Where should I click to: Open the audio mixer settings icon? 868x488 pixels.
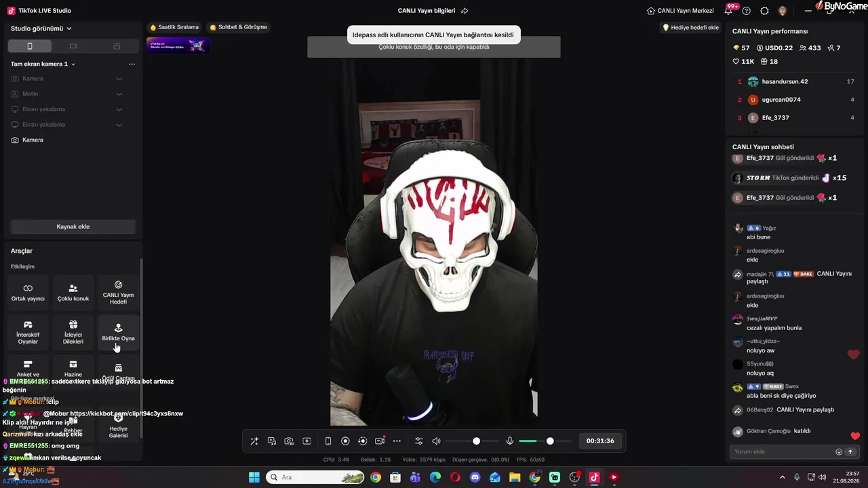coord(419,441)
